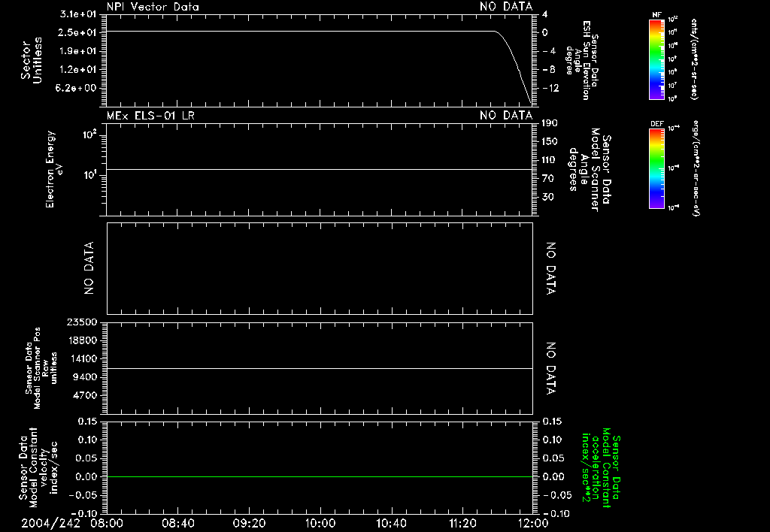Click the green zero line in bottom panel

320,476
